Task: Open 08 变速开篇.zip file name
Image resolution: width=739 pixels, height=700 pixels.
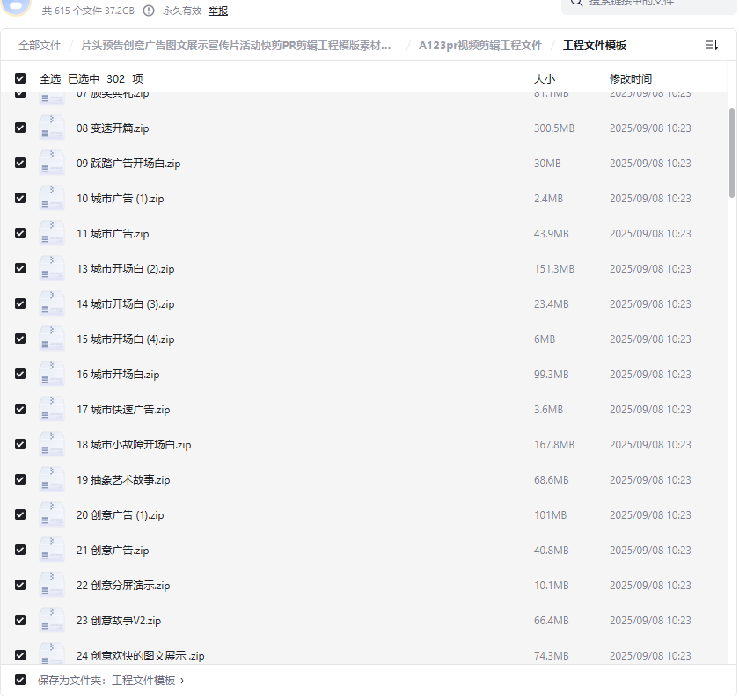Action: pos(113,128)
